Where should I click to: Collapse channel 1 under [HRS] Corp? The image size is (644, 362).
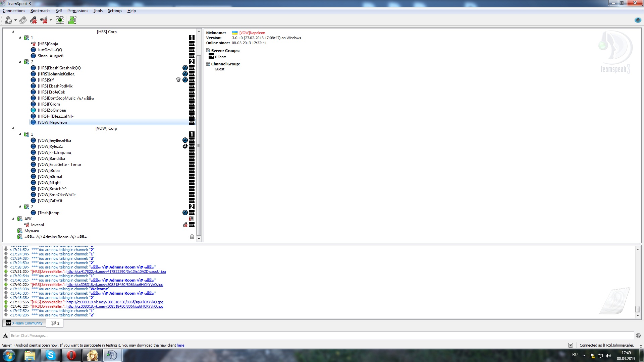point(20,38)
